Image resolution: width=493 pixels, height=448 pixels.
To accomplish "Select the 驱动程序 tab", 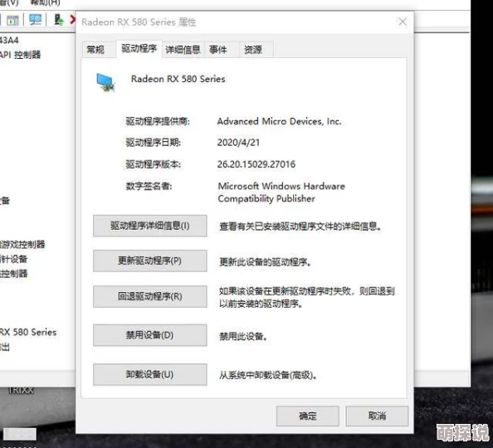I will (139, 49).
